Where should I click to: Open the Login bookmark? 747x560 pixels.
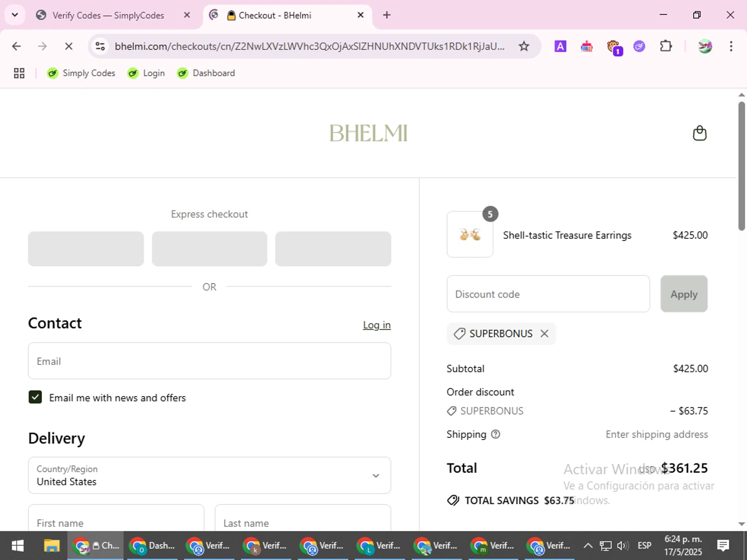pos(146,73)
